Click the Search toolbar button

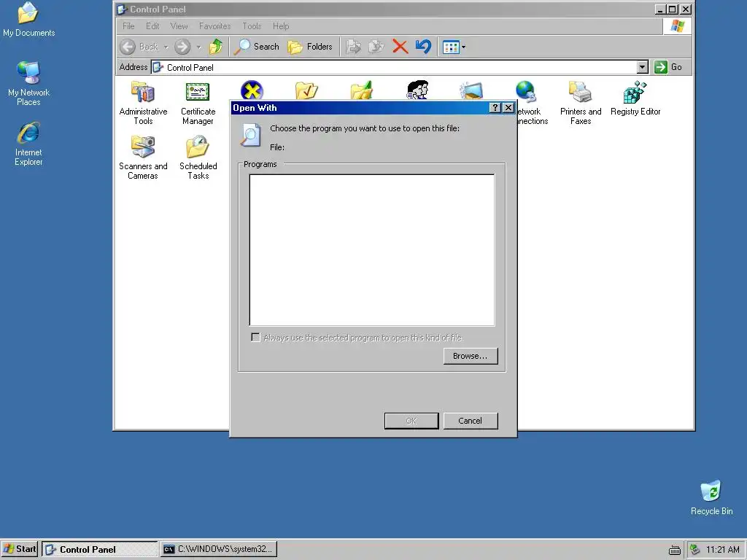point(258,47)
